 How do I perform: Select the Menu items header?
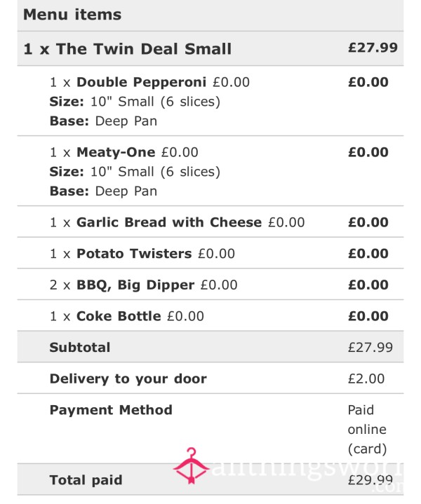[x=72, y=15]
